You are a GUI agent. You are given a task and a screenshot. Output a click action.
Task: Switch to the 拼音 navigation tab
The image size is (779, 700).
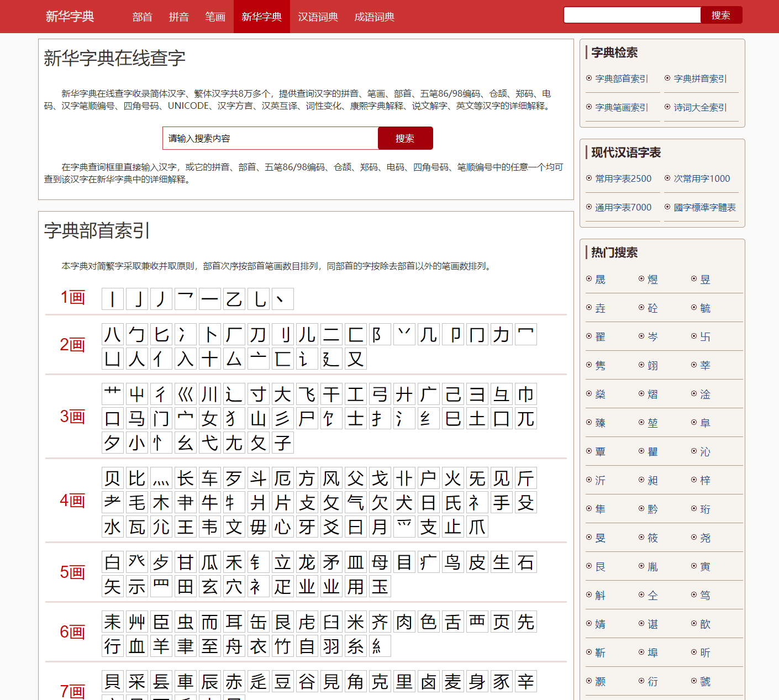click(178, 17)
